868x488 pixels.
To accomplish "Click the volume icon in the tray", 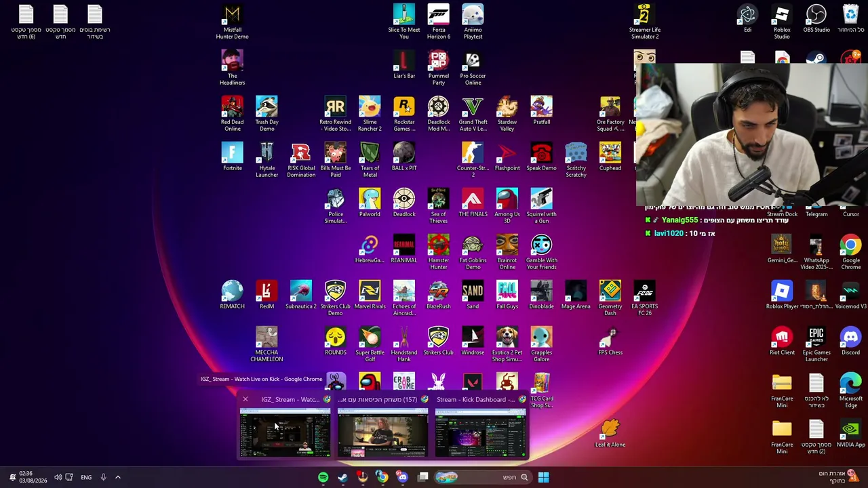I will (58, 477).
